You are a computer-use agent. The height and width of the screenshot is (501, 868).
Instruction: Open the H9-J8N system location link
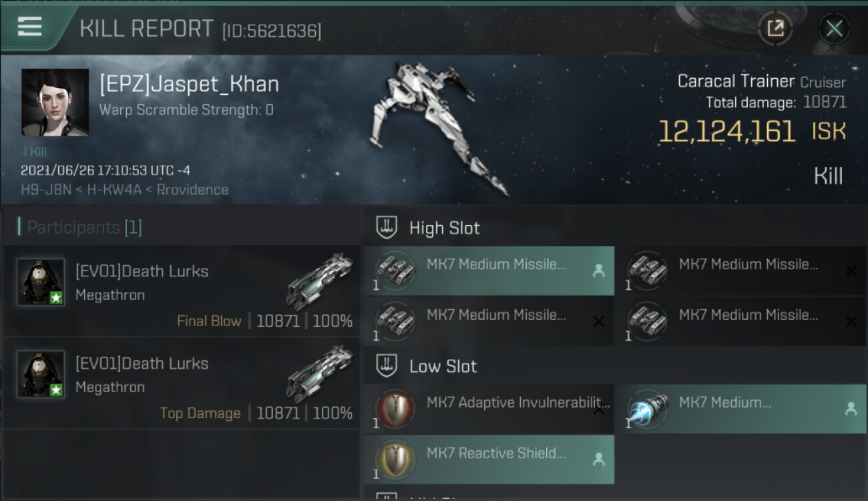(47, 189)
